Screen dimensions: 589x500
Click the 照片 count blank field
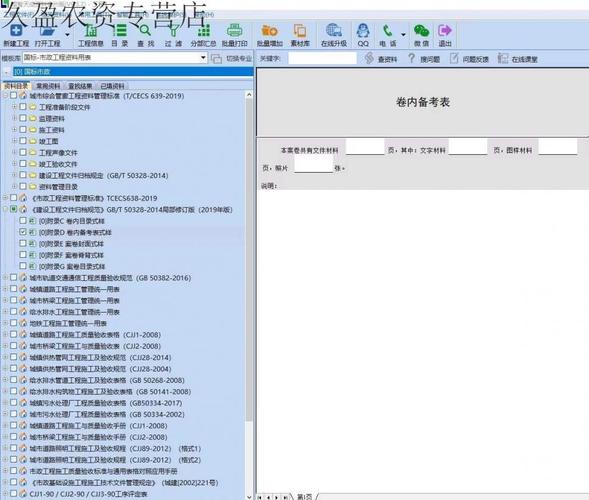coord(314,165)
